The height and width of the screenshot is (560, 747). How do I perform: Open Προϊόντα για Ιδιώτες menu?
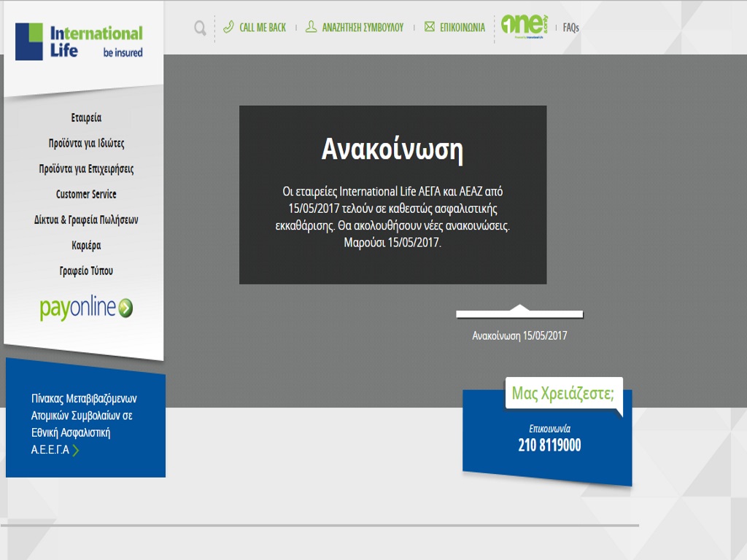coord(86,144)
